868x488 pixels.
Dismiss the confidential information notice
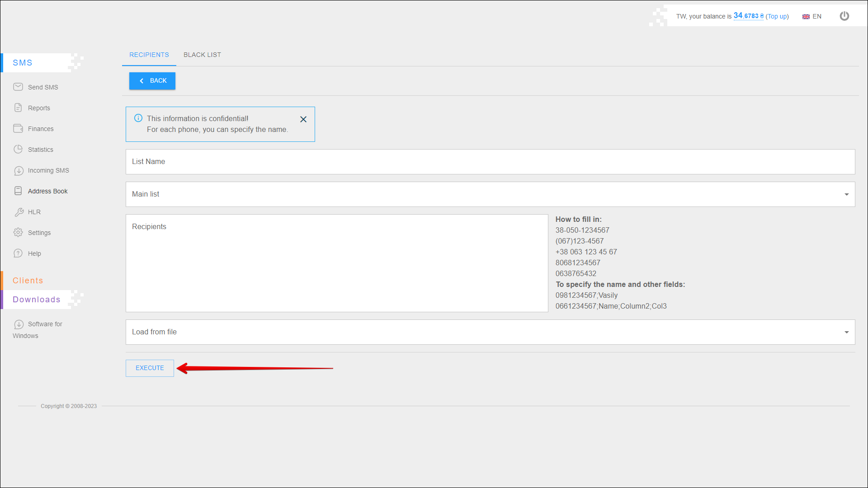coord(303,119)
